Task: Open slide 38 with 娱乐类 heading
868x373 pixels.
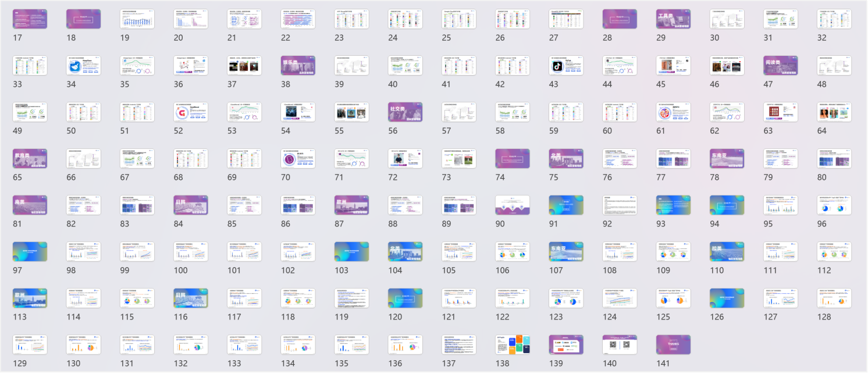Action: coord(298,66)
